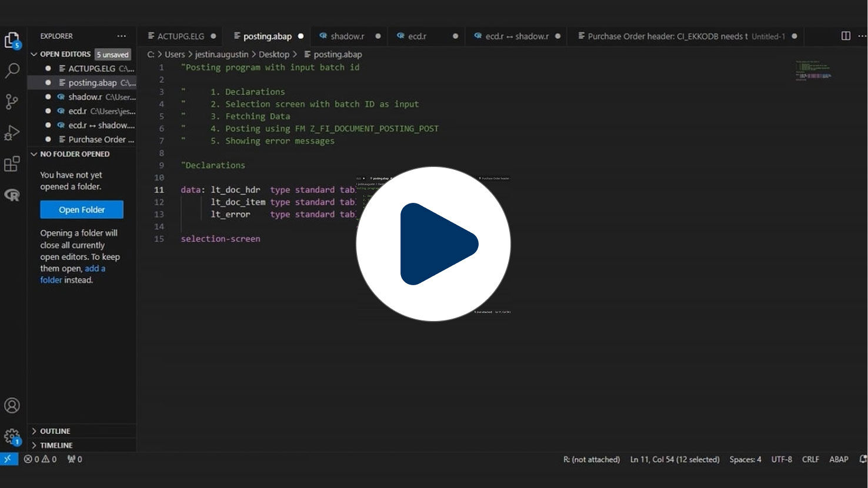Image resolution: width=868 pixels, height=488 pixels.
Task: Open the R extension view icon
Action: [x=12, y=195]
